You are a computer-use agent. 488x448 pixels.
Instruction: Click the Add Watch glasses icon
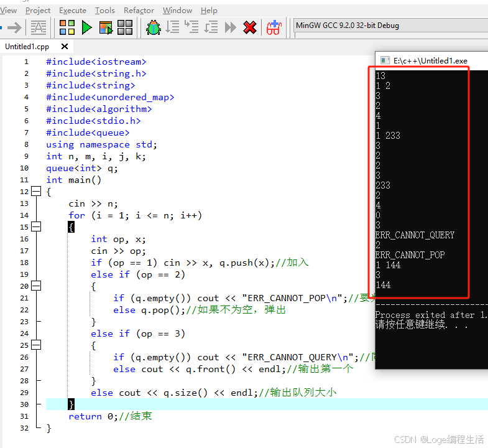tap(274, 27)
